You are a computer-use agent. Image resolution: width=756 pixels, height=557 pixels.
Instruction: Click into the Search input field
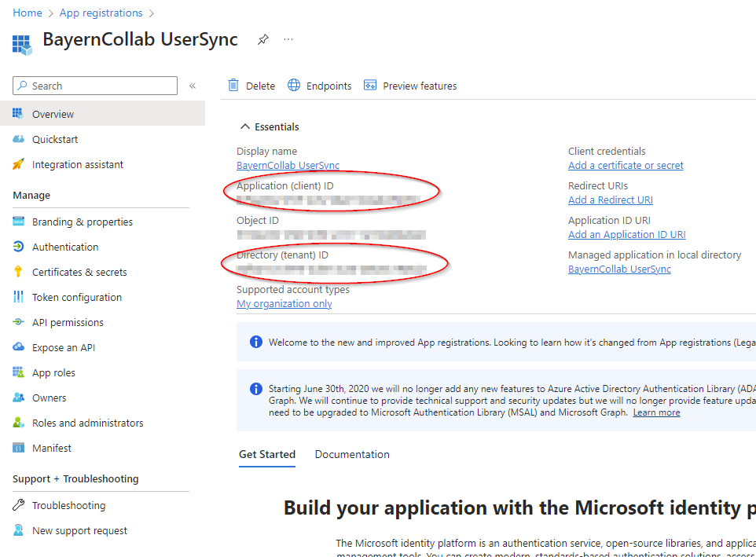click(x=102, y=86)
